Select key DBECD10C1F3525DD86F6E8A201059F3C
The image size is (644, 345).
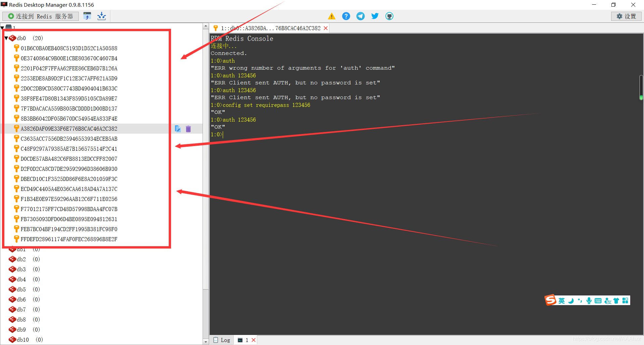[69, 179]
